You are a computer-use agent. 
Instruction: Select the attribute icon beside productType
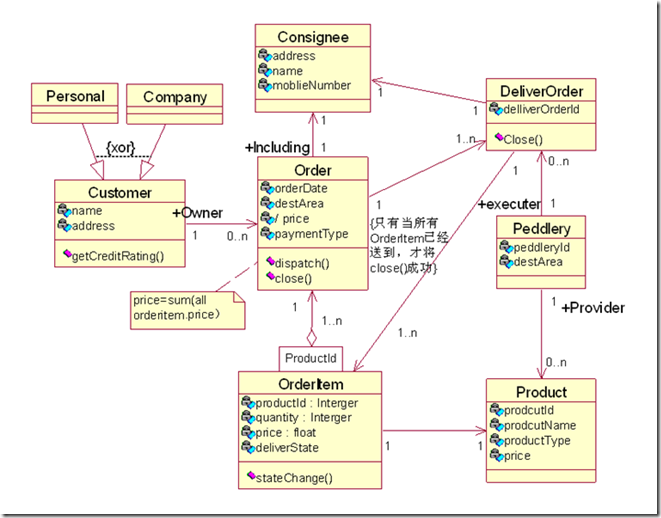click(x=497, y=440)
